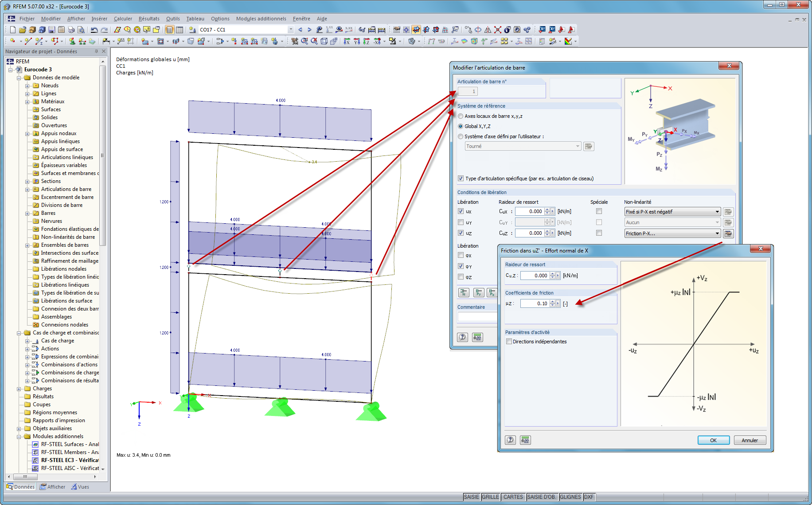
Task: Collapse the 'Données de modèle' tree node
Action: [19, 78]
